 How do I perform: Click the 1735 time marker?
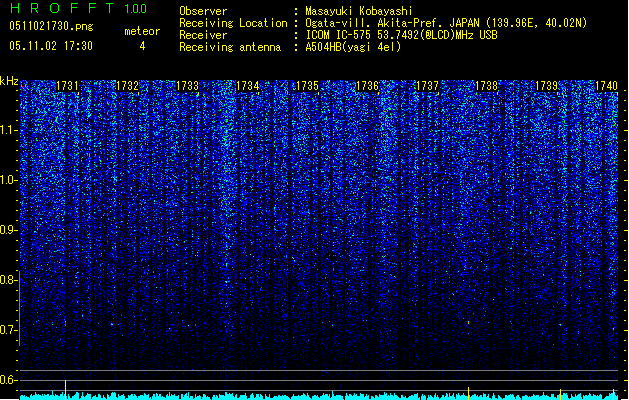coord(307,86)
